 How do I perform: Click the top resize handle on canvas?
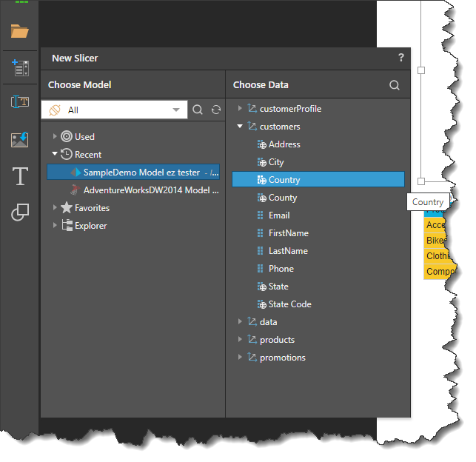coord(421,70)
